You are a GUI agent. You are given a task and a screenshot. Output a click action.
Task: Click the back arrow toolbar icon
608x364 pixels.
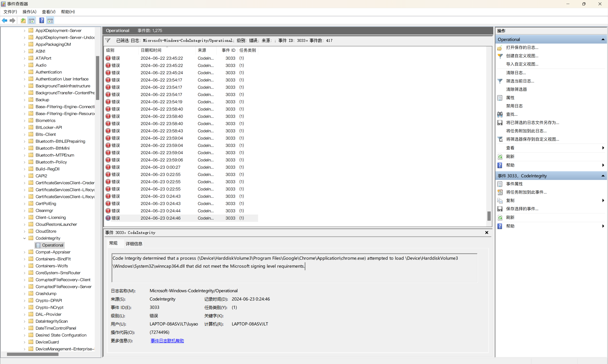(4, 21)
